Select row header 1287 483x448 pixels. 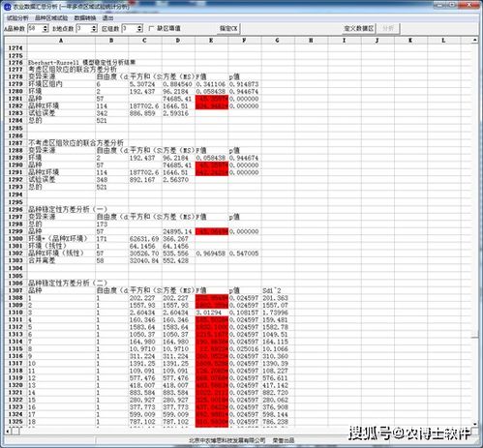point(15,143)
